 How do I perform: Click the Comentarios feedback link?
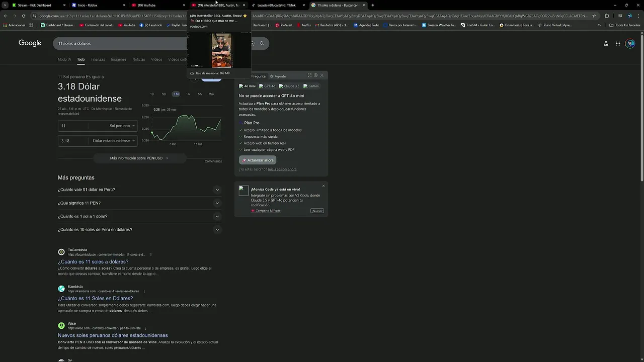pos(213,161)
